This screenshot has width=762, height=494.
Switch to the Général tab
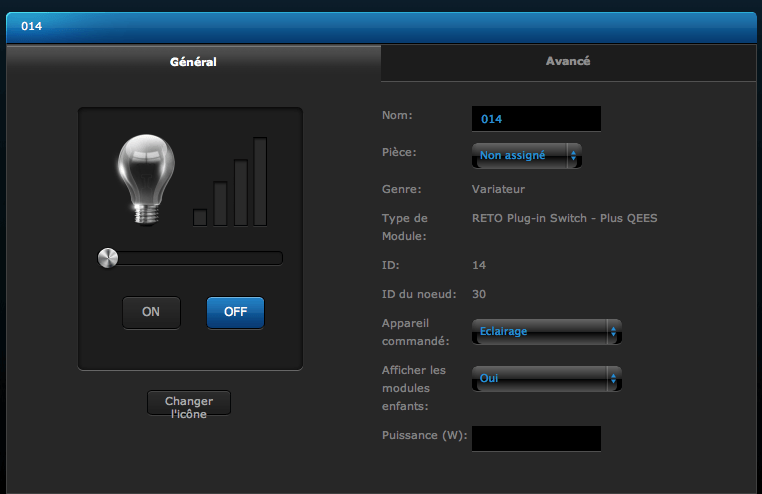click(x=193, y=62)
